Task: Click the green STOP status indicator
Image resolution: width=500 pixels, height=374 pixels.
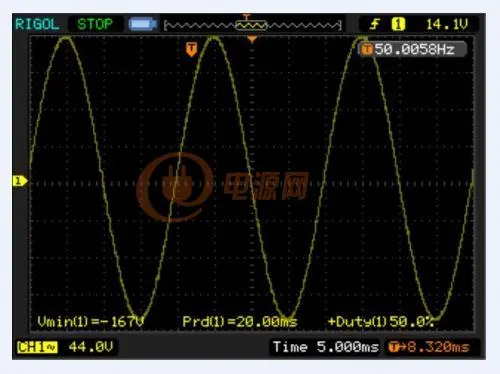Action: [x=95, y=24]
